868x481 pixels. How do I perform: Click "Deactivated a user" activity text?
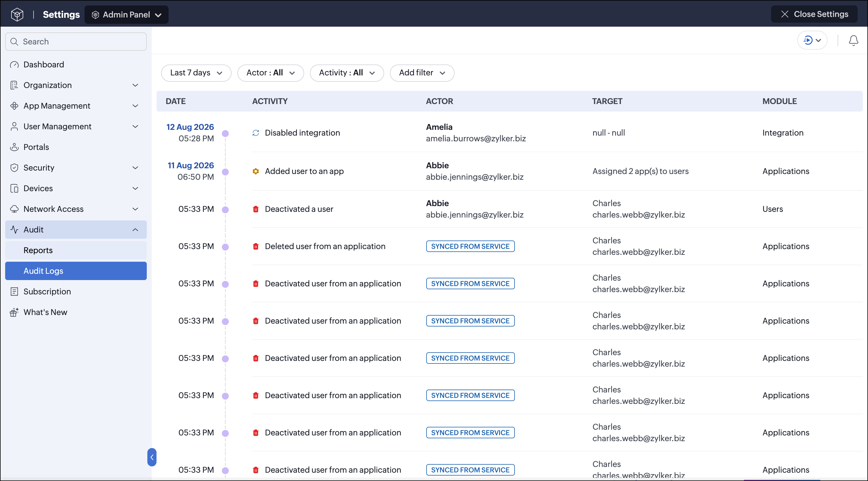299,209
